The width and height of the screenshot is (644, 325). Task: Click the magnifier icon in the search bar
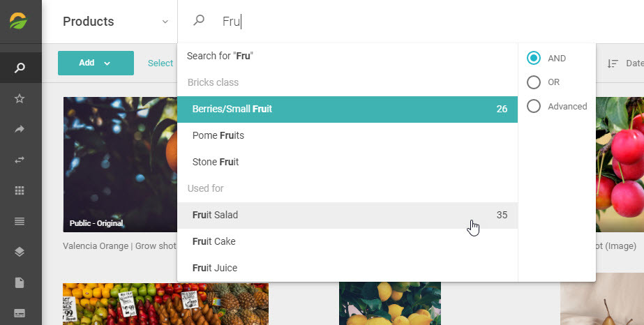click(199, 20)
